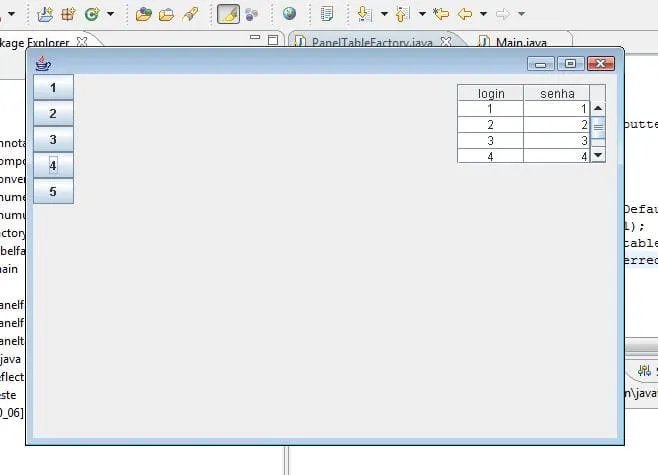Image resolution: width=658 pixels, height=475 pixels.
Task: Toggle Mark Occurrences highlighter in Eclipse toolbar
Action: pos(229,14)
